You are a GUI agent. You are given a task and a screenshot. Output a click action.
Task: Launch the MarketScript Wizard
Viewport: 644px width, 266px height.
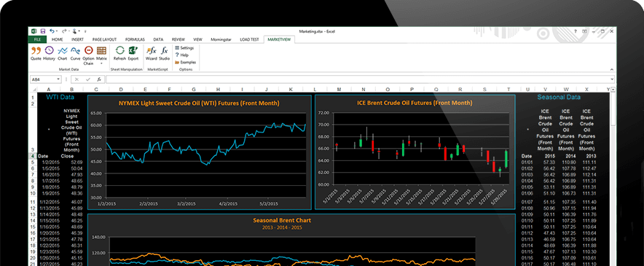tap(151, 53)
